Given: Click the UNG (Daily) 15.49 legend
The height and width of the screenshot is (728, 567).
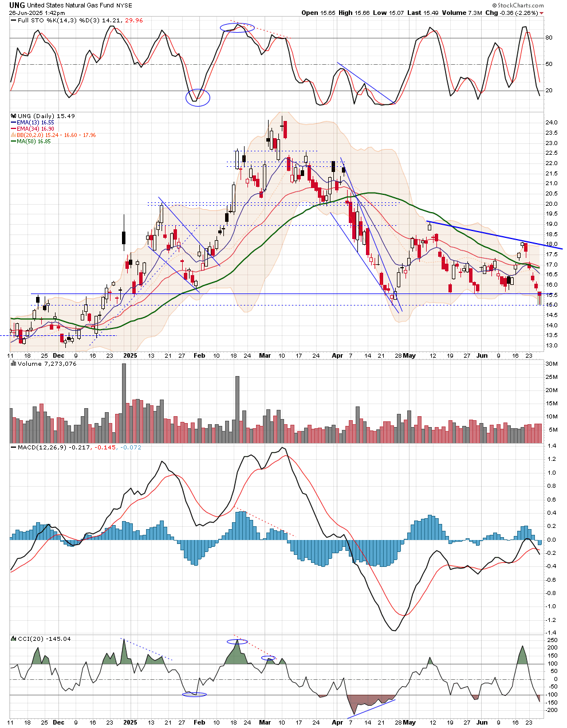Looking at the screenshot, I should point(46,116).
